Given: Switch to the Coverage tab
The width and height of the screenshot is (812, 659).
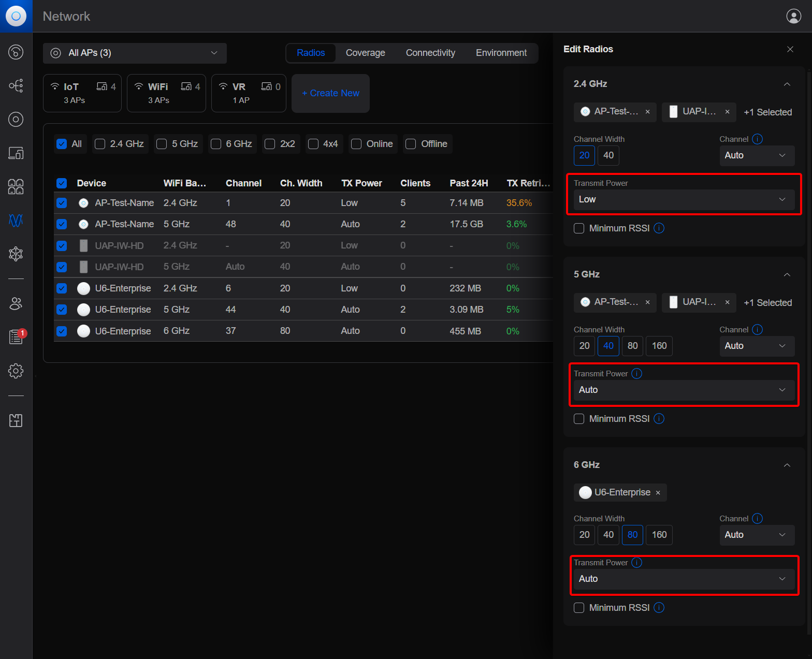Looking at the screenshot, I should 366,53.
